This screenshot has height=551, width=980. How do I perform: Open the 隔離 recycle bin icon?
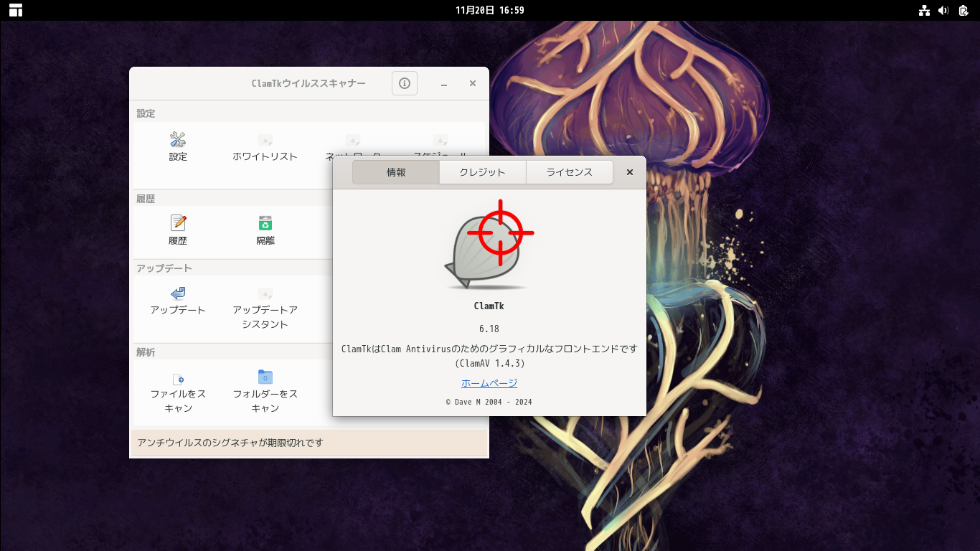coord(265,223)
